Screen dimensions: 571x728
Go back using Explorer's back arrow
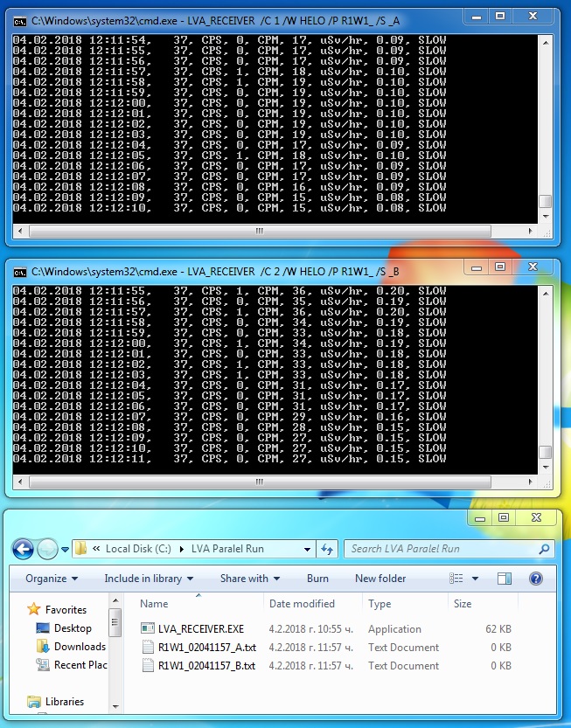click(x=23, y=549)
